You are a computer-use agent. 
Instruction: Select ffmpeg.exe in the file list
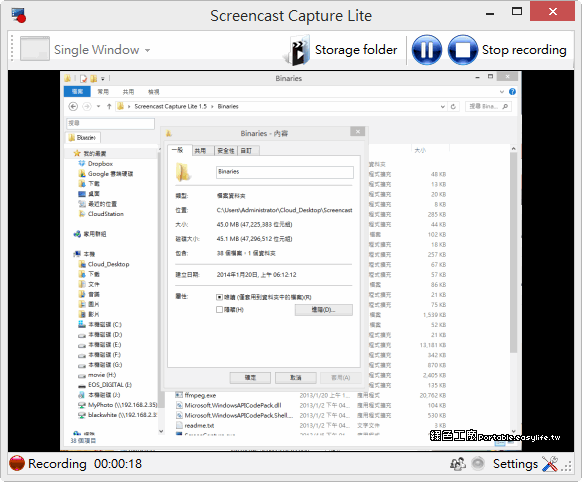tap(196, 395)
